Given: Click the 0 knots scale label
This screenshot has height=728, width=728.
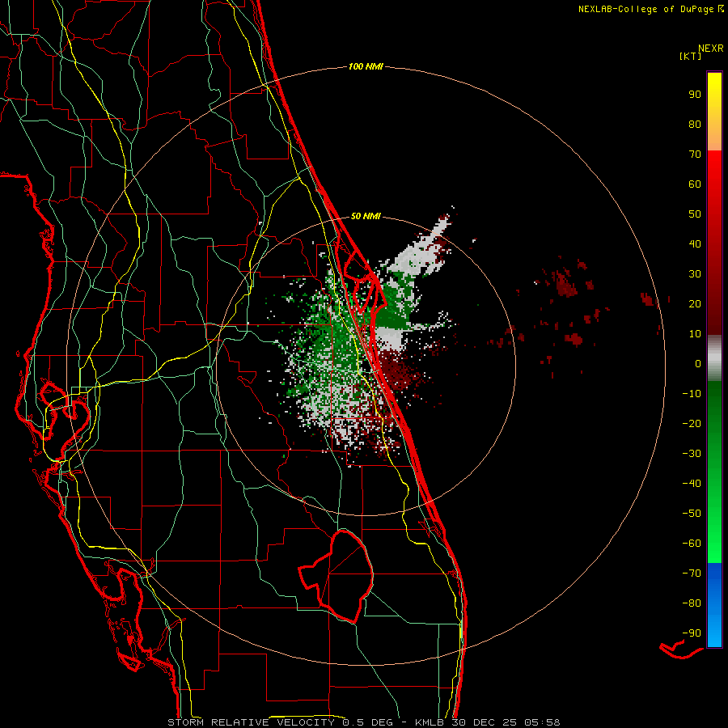Looking at the screenshot, I should pos(698,363).
